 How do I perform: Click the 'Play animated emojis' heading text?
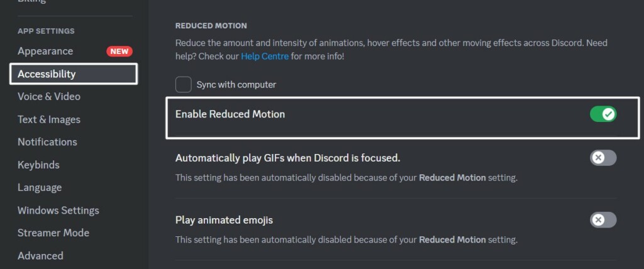[x=224, y=220]
